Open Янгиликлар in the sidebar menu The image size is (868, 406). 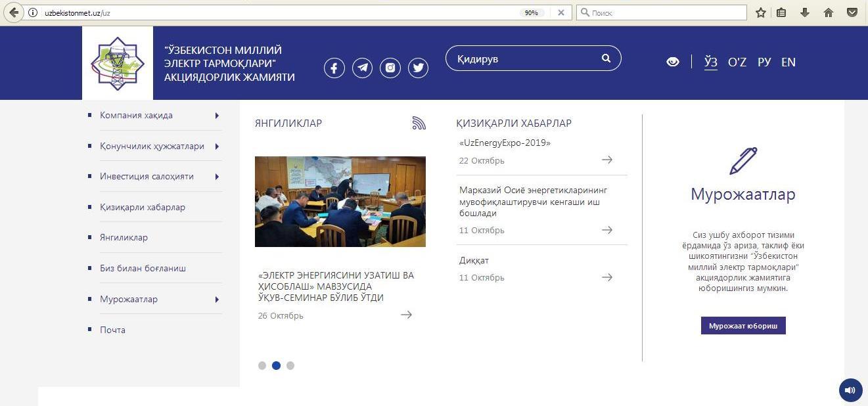tap(124, 238)
